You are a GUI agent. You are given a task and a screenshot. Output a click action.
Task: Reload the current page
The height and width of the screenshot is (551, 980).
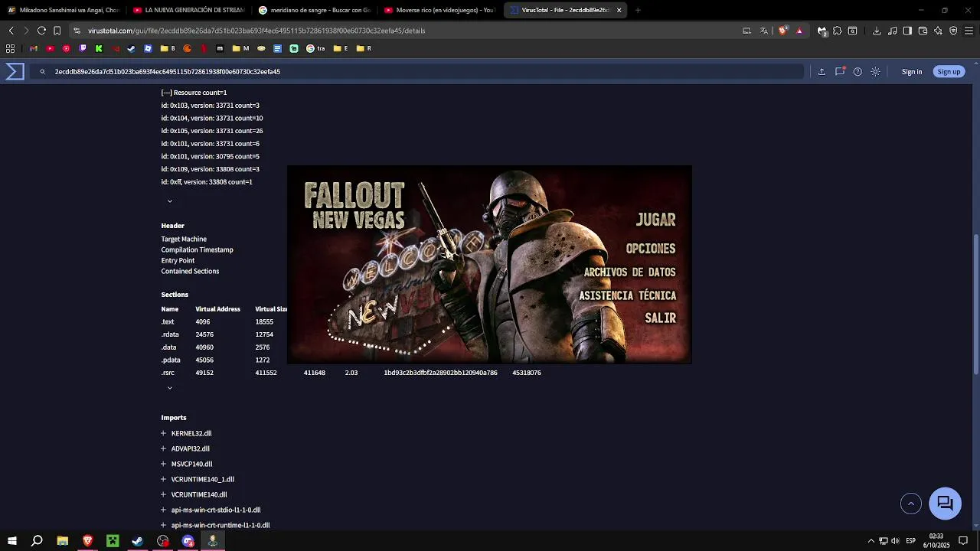[x=42, y=31]
